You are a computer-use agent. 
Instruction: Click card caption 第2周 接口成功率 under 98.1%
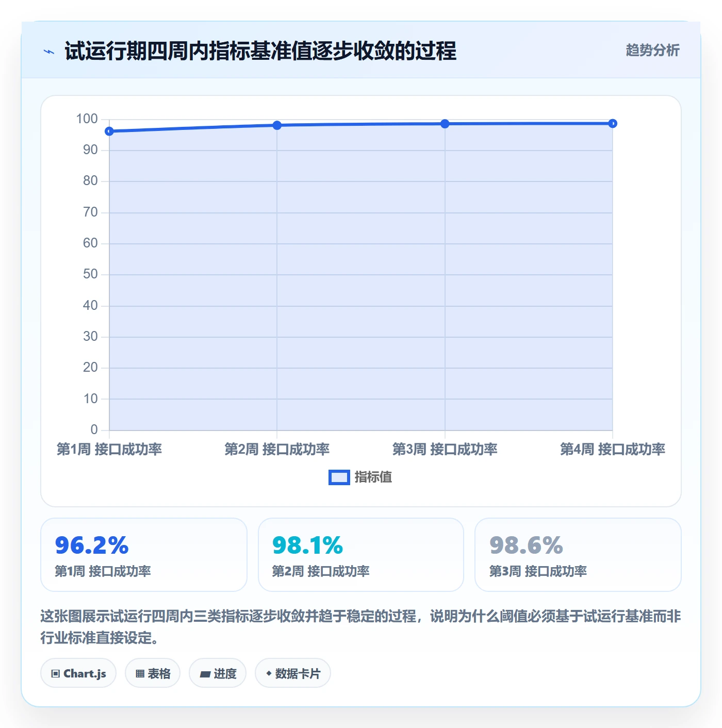coord(321,571)
